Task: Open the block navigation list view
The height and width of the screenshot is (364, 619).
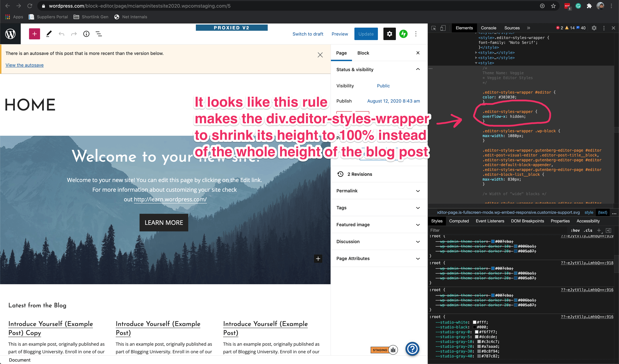Action: pos(99,34)
